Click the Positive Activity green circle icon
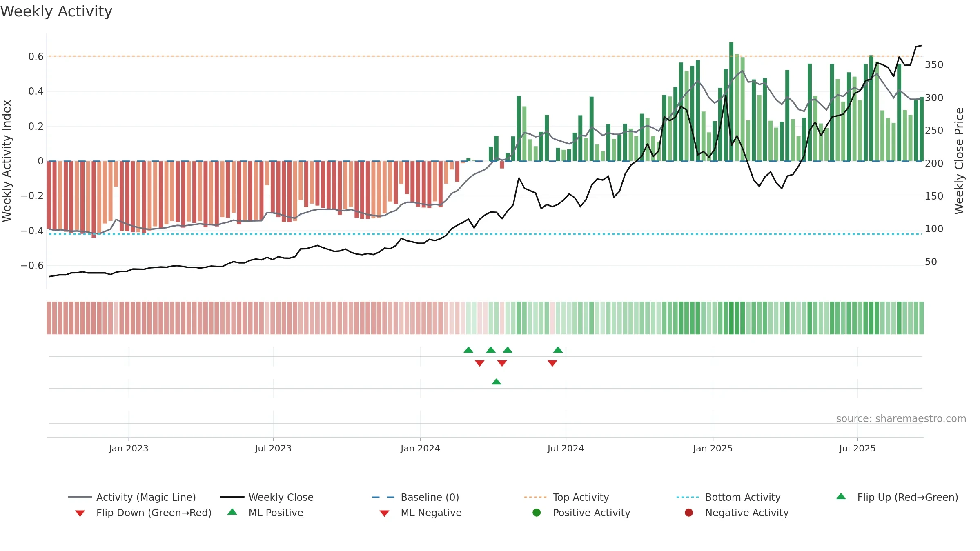 point(537,513)
